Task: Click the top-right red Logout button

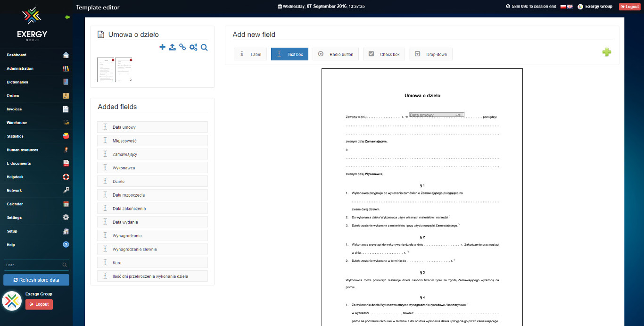Action: (629, 7)
